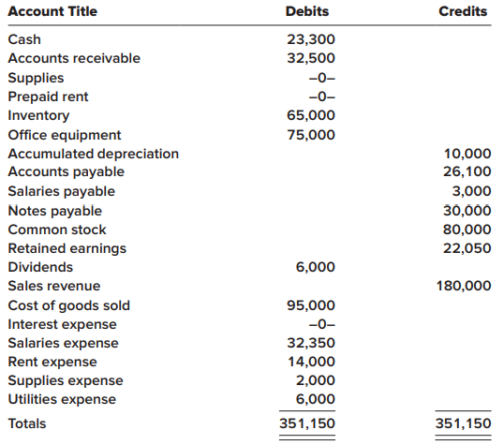504x445 pixels.
Task: Click the Cash debit value 23,300
Action: tap(311, 39)
